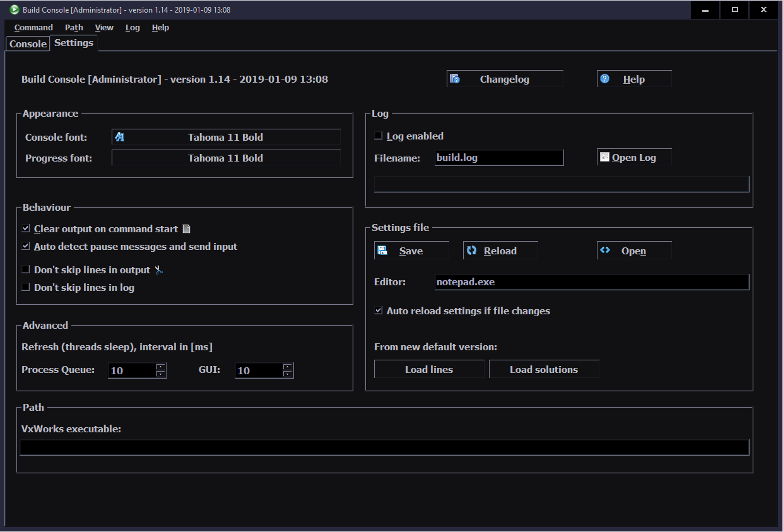Click the "VxWorks executable:" label
The height and width of the screenshot is (532, 783).
(71, 429)
